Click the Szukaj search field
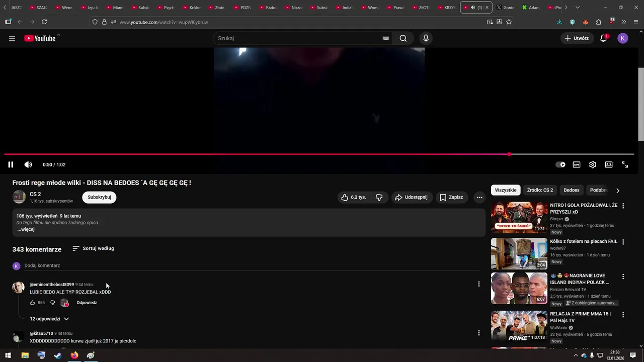This screenshot has width=644, height=362. coord(297,38)
